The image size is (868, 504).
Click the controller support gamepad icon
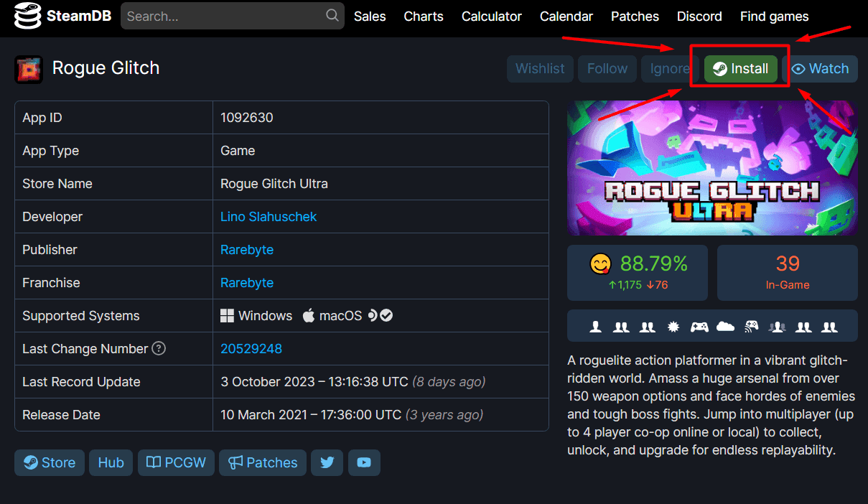point(699,327)
